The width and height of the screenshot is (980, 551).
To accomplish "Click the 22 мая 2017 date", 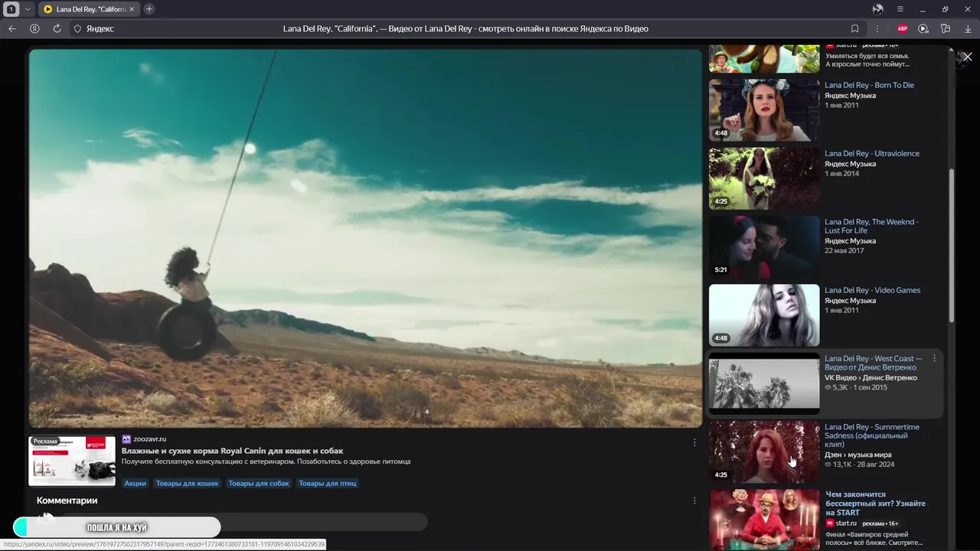I will click(x=844, y=251).
